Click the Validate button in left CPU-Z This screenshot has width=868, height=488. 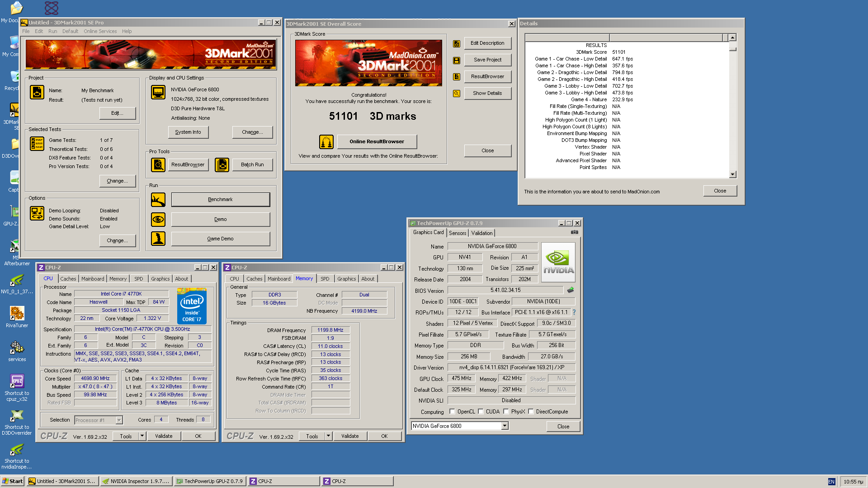click(164, 436)
